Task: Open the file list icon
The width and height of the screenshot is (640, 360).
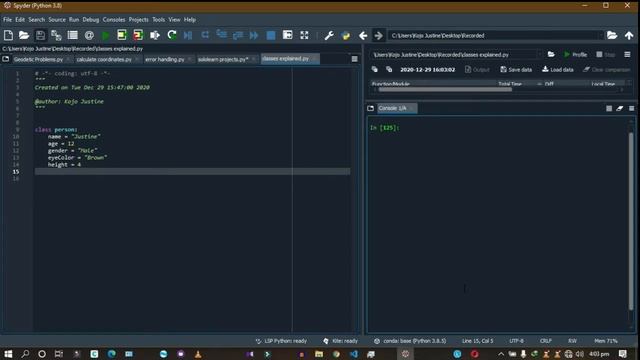Action: pyautogui.click(x=73, y=35)
